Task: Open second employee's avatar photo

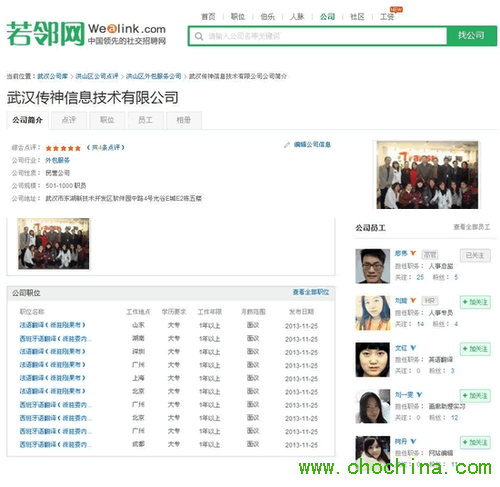Action: pyautogui.click(x=372, y=313)
